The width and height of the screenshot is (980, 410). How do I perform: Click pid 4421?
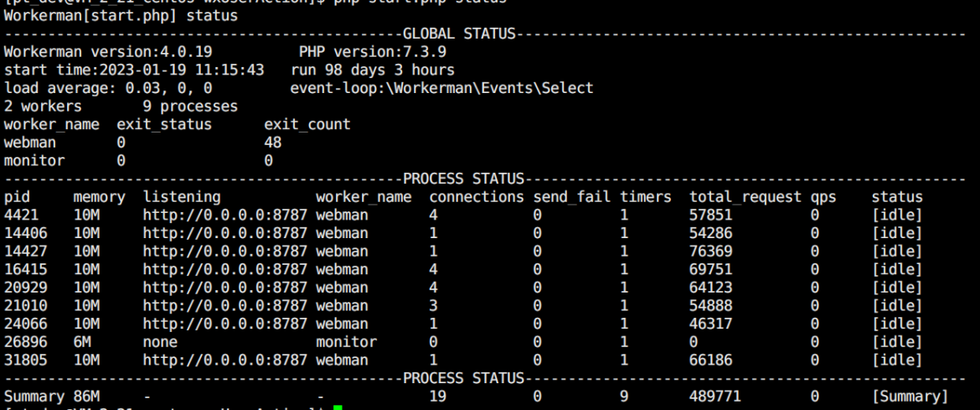tap(21, 215)
